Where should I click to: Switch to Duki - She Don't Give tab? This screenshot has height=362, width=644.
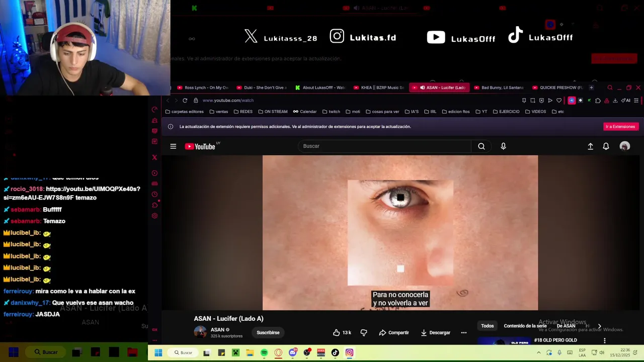(262, 87)
